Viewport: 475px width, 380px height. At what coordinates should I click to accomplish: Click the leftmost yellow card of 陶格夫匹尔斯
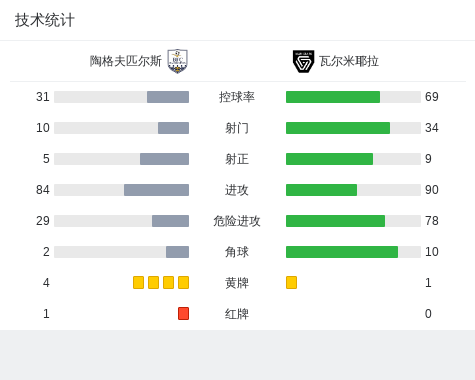(x=138, y=283)
